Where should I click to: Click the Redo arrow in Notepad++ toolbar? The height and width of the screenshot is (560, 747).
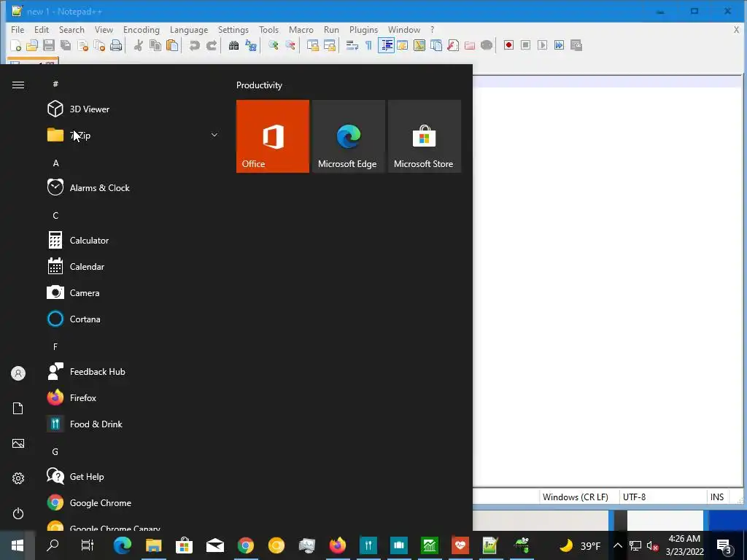point(212,45)
